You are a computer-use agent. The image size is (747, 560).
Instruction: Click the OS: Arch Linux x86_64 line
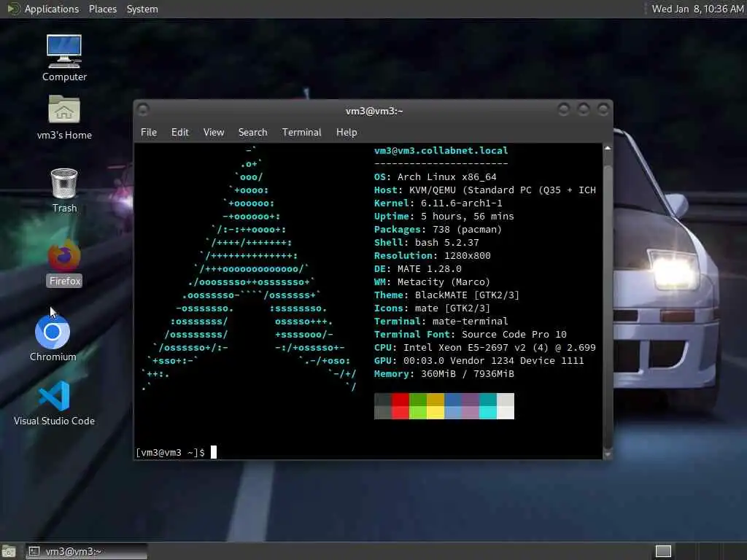click(x=436, y=176)
